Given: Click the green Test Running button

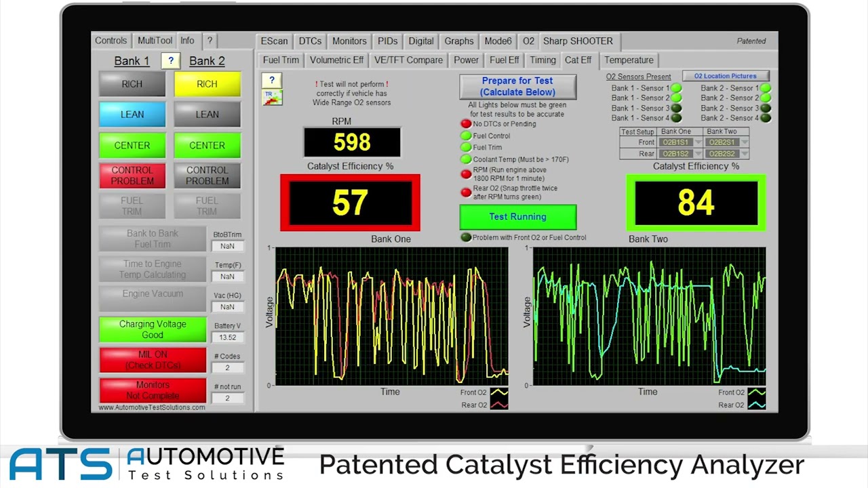Looking at the screenshot, I should pos(518,217).
